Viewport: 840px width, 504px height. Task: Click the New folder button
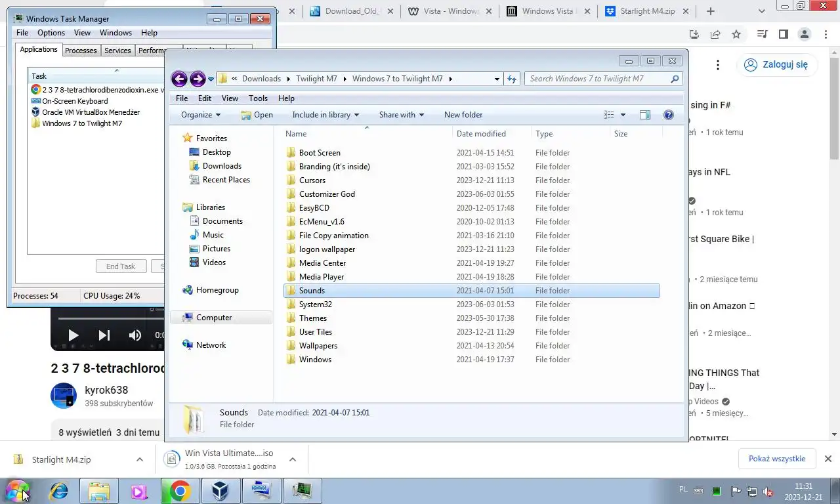[463, 115]
